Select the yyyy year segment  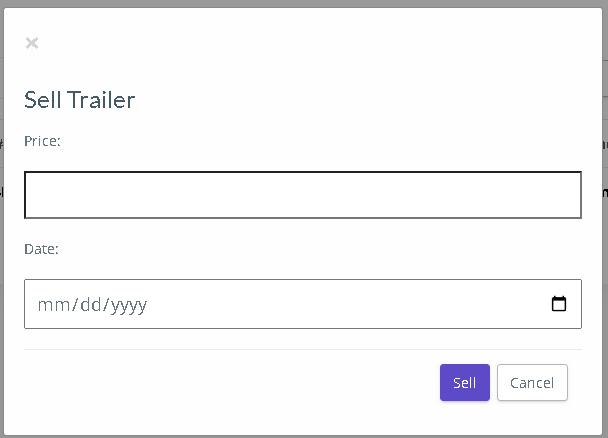pos(129,305)
